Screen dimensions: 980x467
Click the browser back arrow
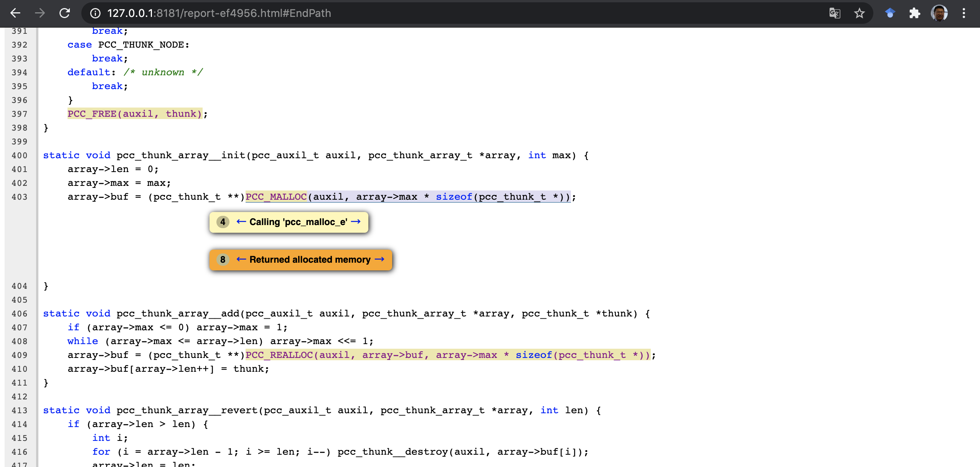click(15, 13)
